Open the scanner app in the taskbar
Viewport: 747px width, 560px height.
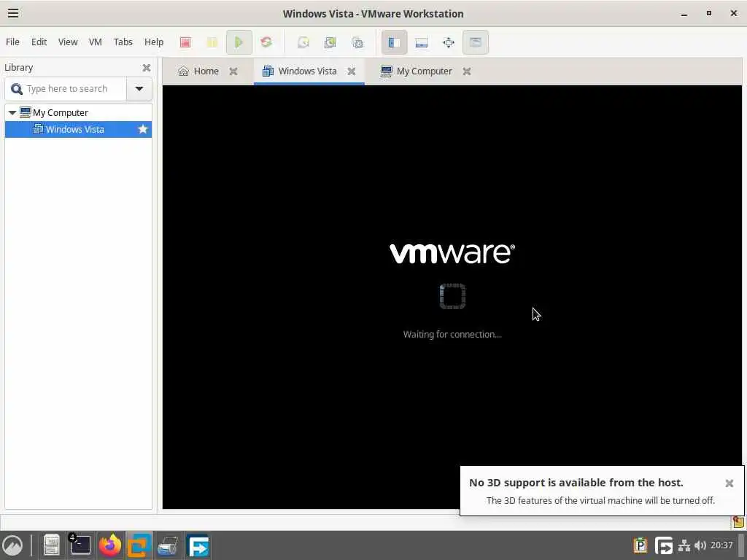pos(169,545)
